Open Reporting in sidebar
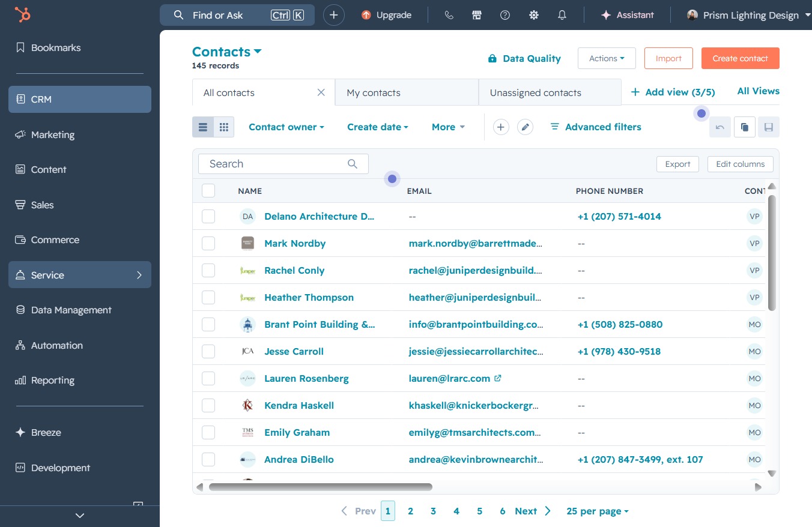Screen dimensions: 812x527 click(x=80, y=380)
